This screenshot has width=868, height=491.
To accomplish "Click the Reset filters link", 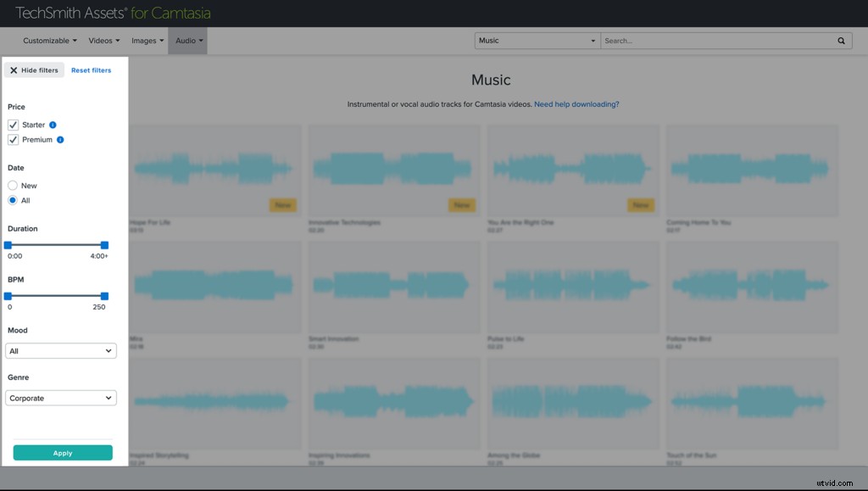I will 92,70.
